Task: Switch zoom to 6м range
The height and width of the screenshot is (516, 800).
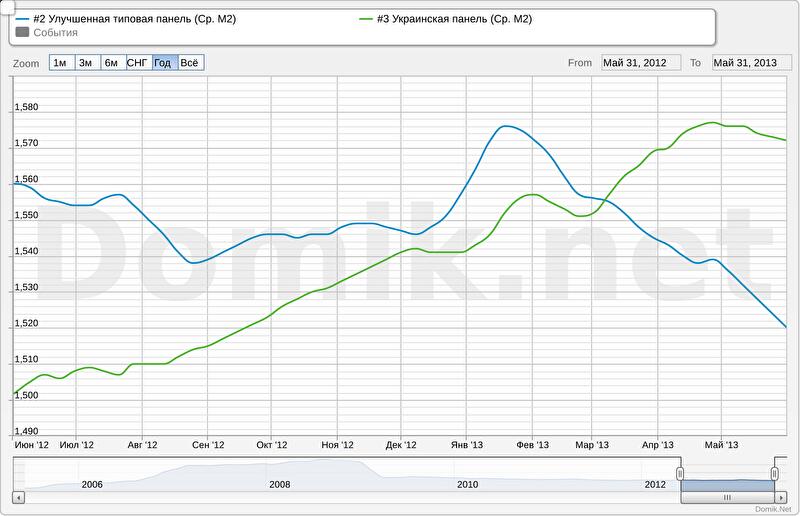Action: click(x=112, y=63)
